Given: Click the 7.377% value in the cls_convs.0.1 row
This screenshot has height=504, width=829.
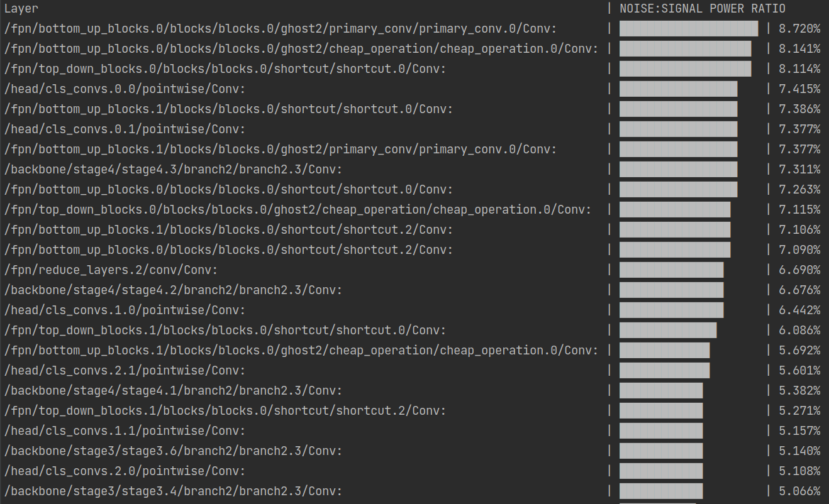Looking at the screenshot, I should pos(799,129).
